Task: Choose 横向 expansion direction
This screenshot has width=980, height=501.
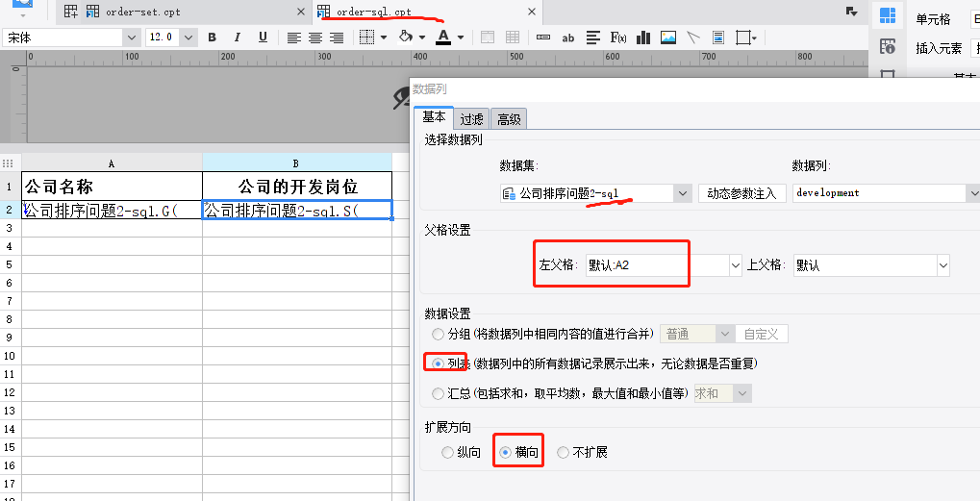Action: [505, 452]
